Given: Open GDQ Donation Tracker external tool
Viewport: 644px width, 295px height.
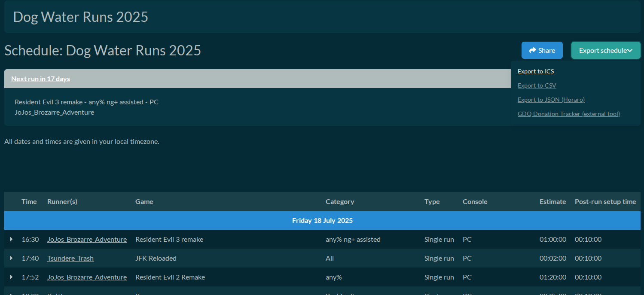Looking at the screenshot, I should click(569, 114).
